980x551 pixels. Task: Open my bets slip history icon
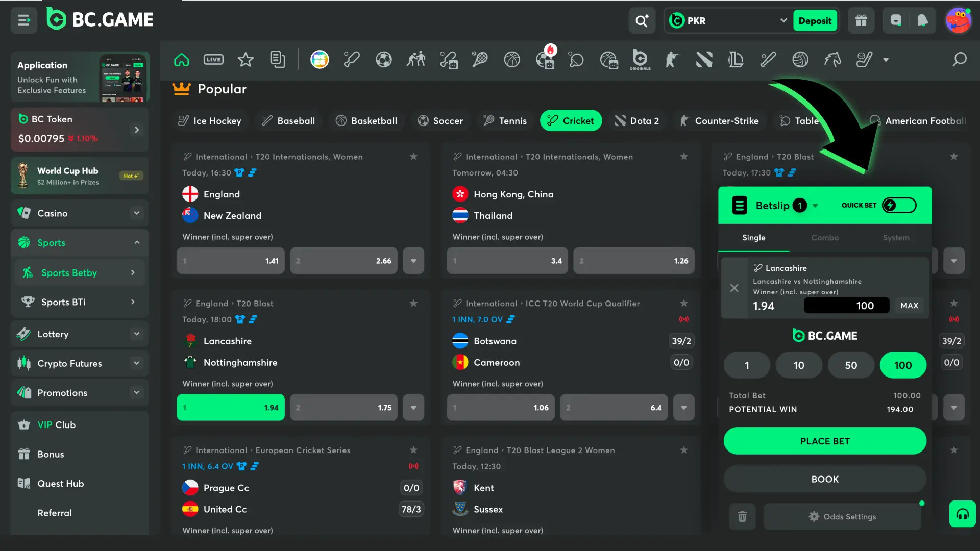(278, 60)
